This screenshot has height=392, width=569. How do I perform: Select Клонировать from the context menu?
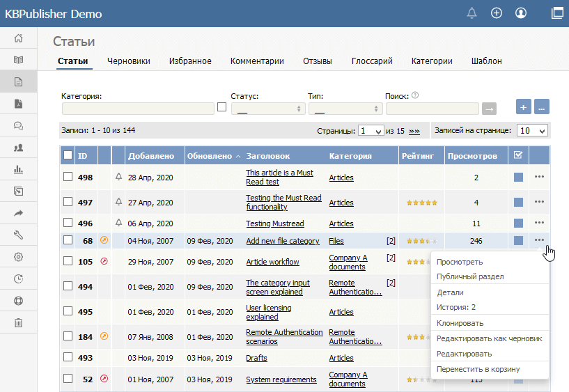point(459,323)
